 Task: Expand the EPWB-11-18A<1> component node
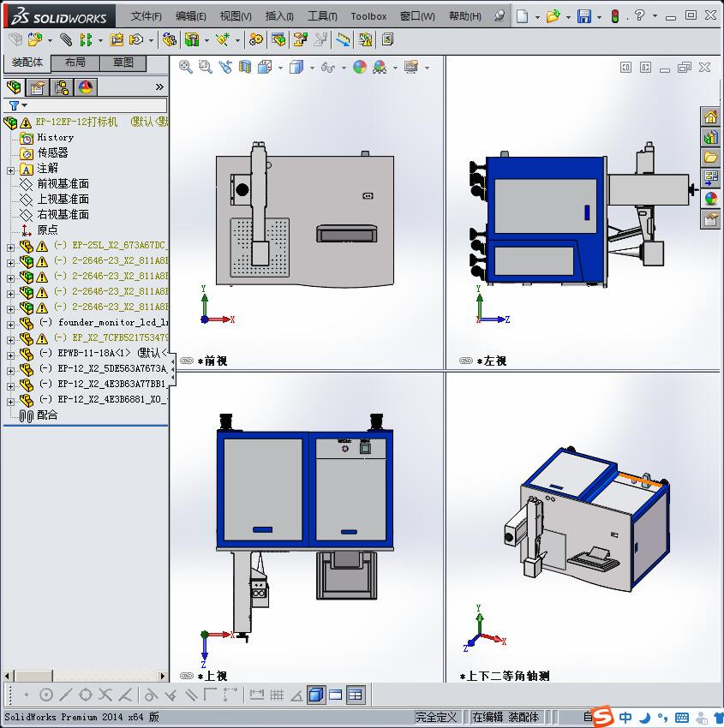10,355
